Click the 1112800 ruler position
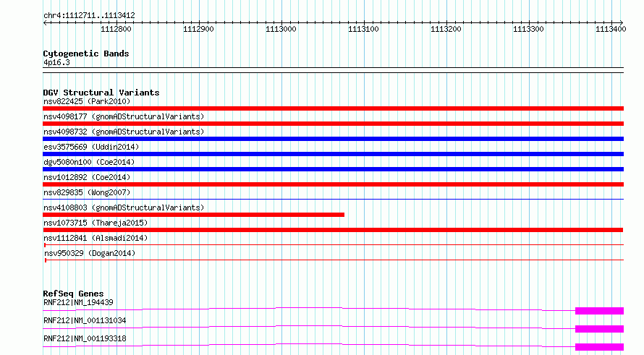 pos(116,29)
